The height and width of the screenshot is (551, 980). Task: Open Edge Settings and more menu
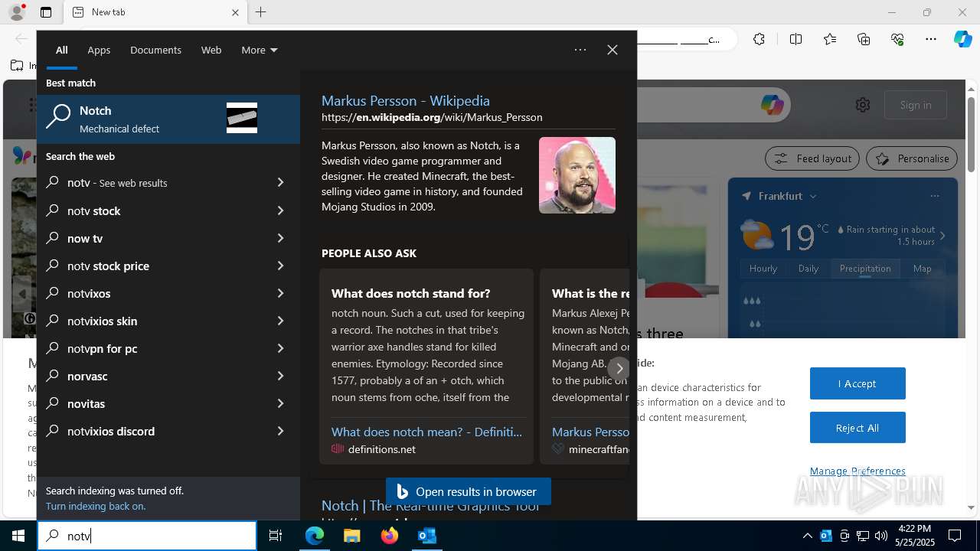931,39
